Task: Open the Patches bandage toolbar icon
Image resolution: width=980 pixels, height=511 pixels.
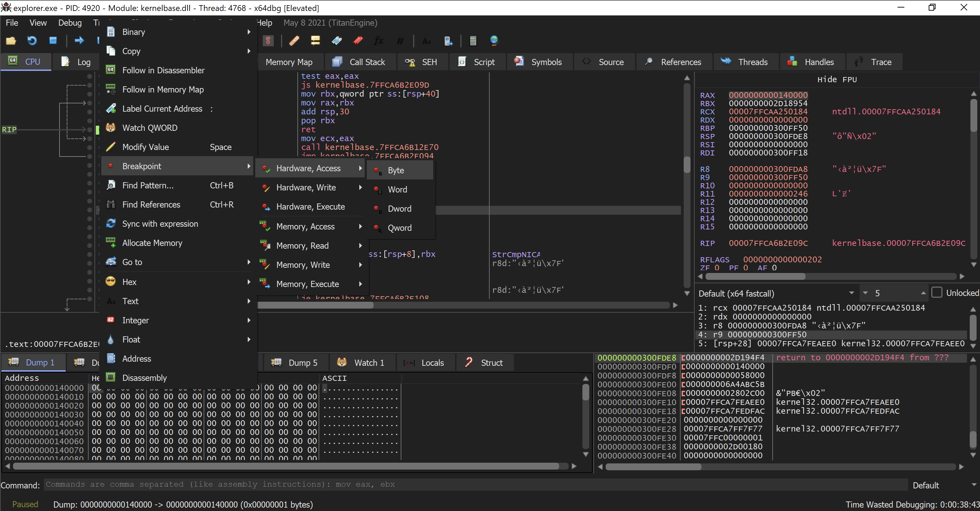Action: tap(294, 40)
